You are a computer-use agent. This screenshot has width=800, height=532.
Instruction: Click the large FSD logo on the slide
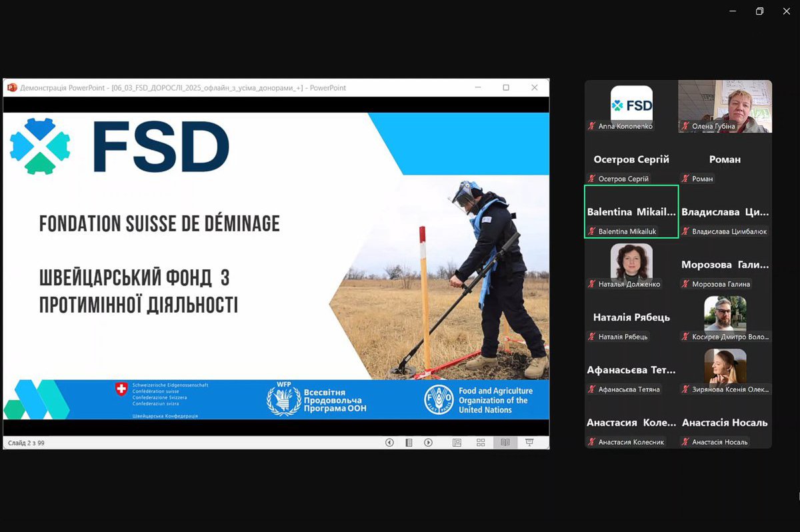coord(119,147)
